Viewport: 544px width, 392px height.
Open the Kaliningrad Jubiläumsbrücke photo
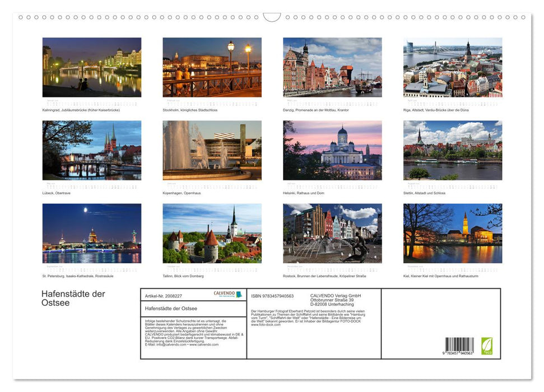tap(91, 67)
